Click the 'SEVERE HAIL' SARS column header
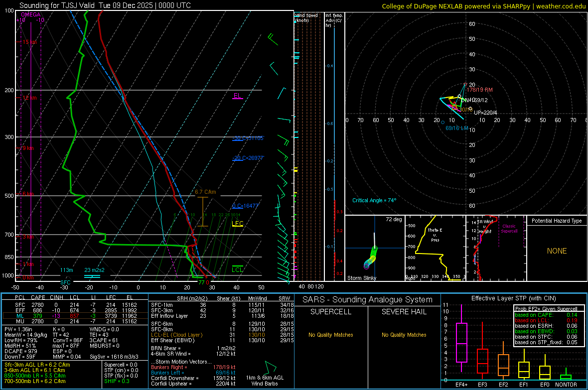The image size is (588, 390). click(404, 312)
